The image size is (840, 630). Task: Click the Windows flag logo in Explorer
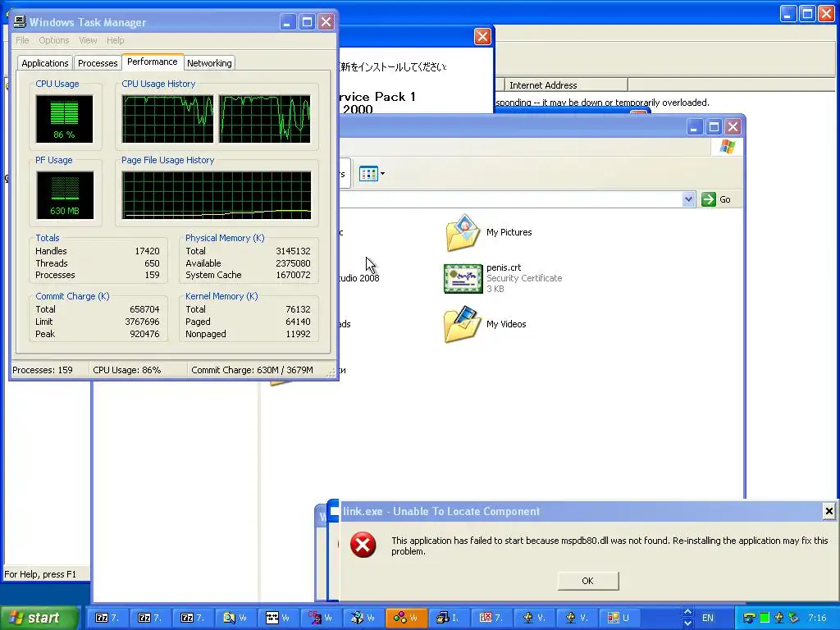point(727,146)
